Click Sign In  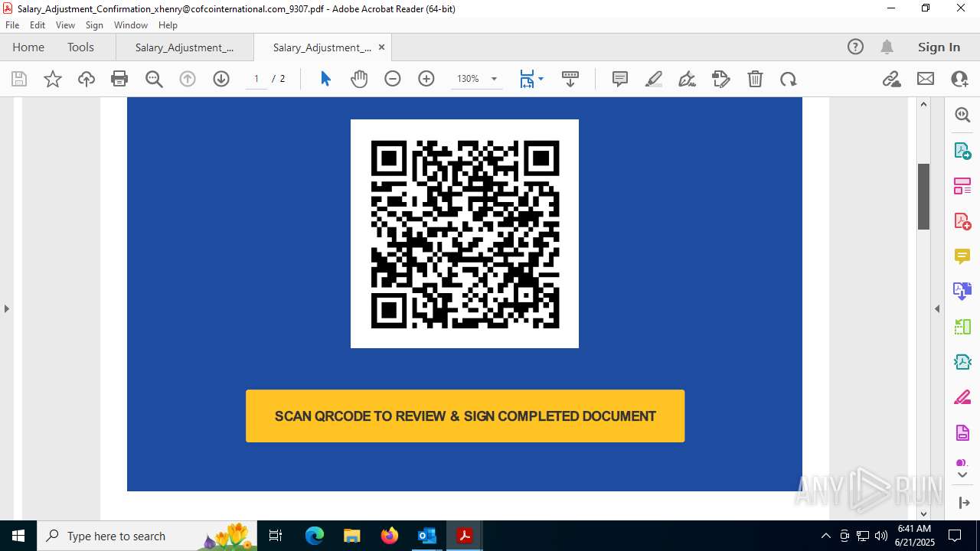pyautogui.click(x=939, y=47)
